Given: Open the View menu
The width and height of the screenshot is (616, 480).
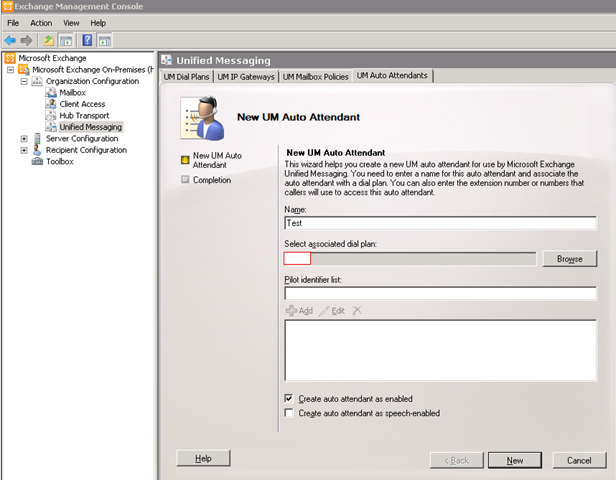Looking at the screenshot, I should pos(71,23).
